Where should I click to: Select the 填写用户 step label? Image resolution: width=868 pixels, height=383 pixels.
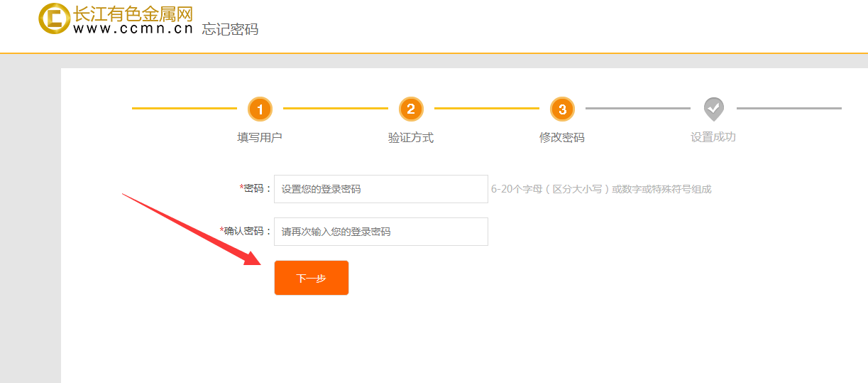[260, 137]
